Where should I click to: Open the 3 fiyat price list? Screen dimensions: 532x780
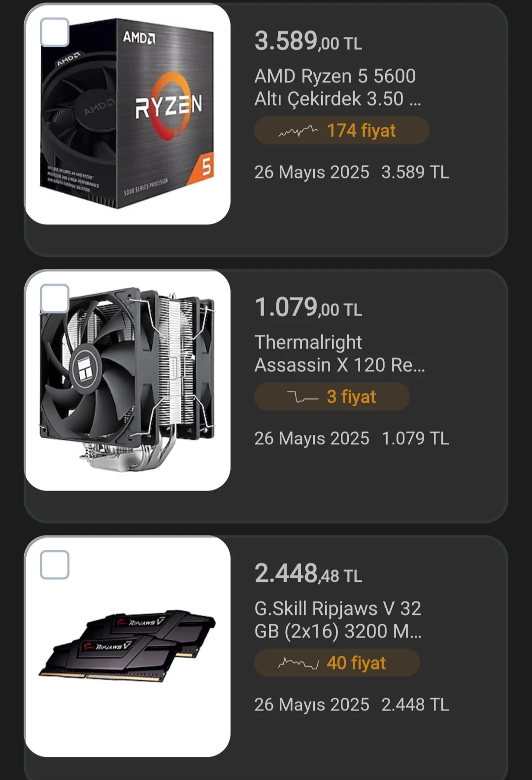pyautogui.click(x=332, y=396)
